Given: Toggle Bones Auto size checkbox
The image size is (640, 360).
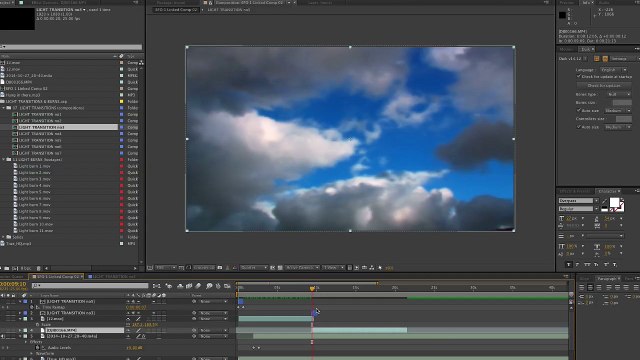Looking at the screenshot, I should tap(579, 111).
